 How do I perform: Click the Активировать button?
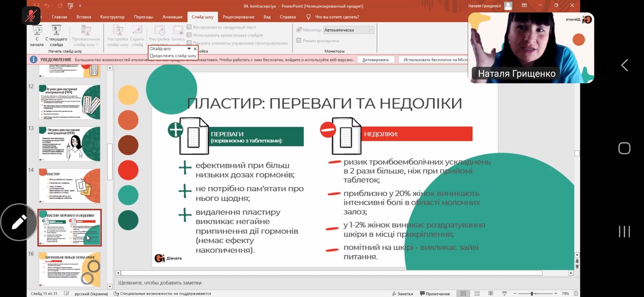click(375, 60)
